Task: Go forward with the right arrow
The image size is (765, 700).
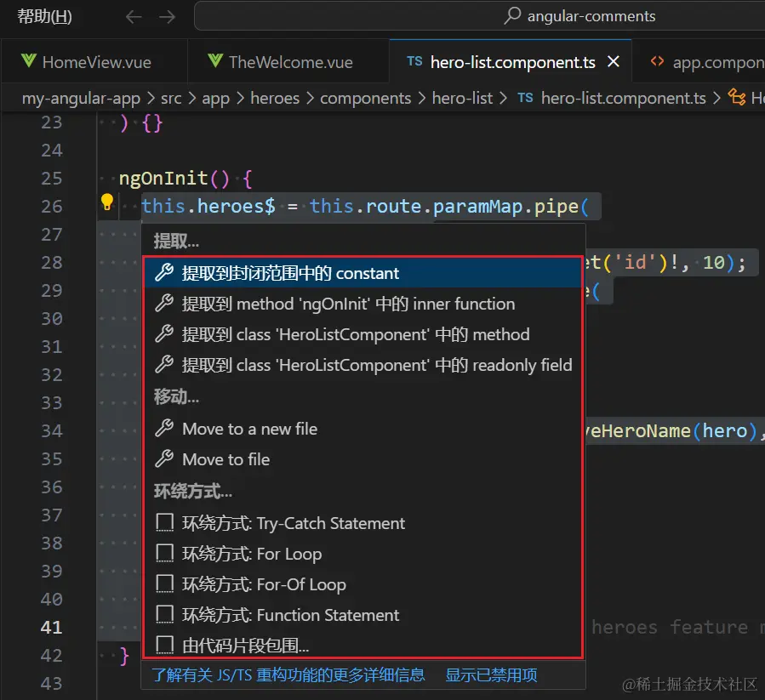Action: [x=168, y=17]
